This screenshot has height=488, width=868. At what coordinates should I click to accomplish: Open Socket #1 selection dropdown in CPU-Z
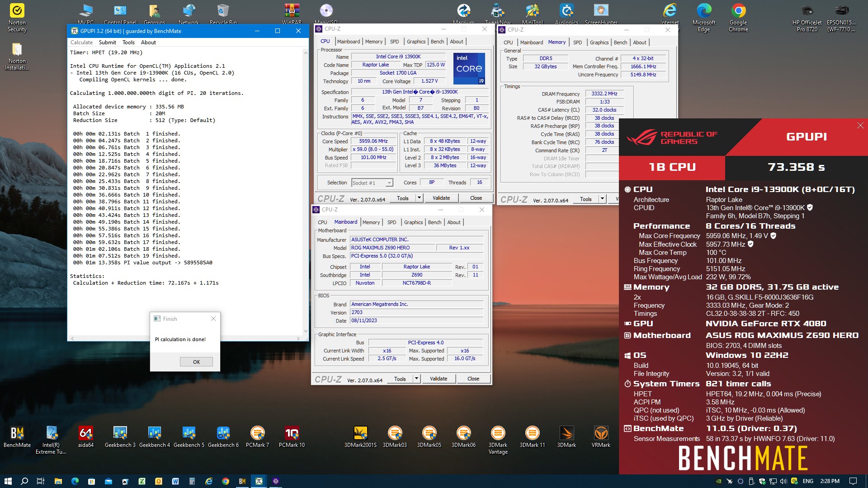pos(373,183)
